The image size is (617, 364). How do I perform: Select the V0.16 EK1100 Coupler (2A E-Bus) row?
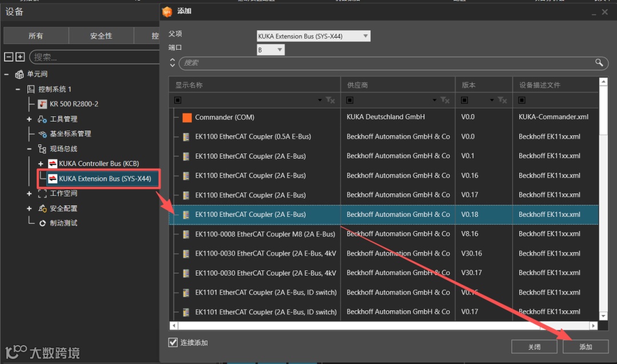pos(384,176)
